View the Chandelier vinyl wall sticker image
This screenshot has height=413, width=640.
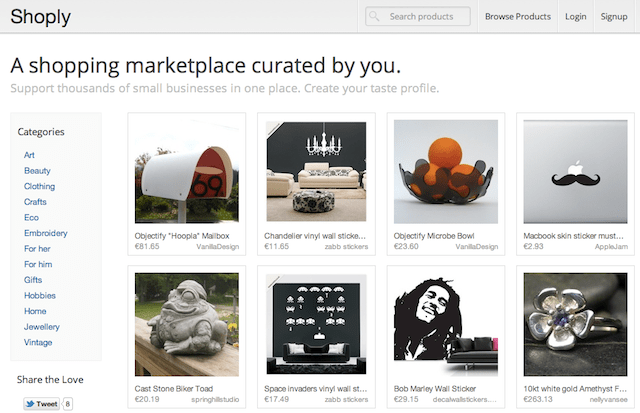316,171
